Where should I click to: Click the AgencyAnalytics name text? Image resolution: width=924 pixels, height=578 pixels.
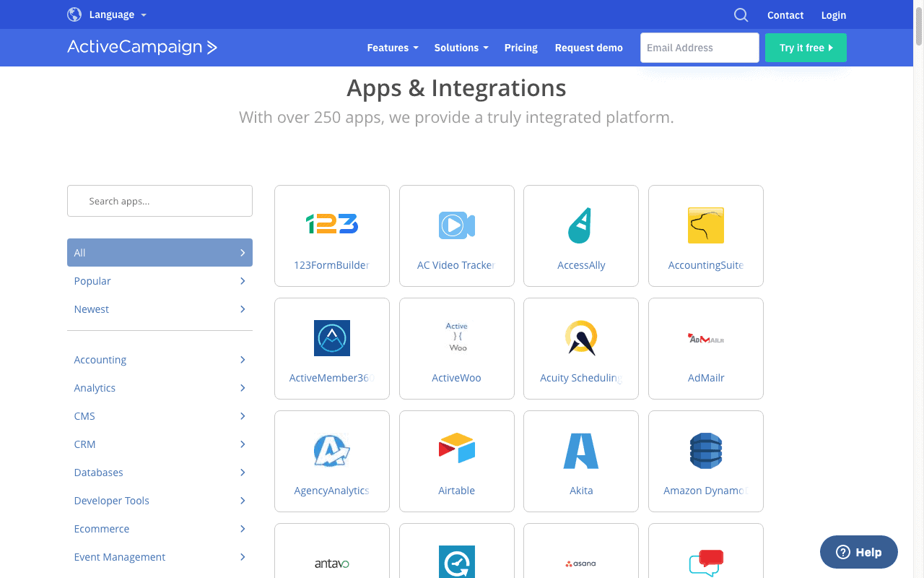(332, 491)
